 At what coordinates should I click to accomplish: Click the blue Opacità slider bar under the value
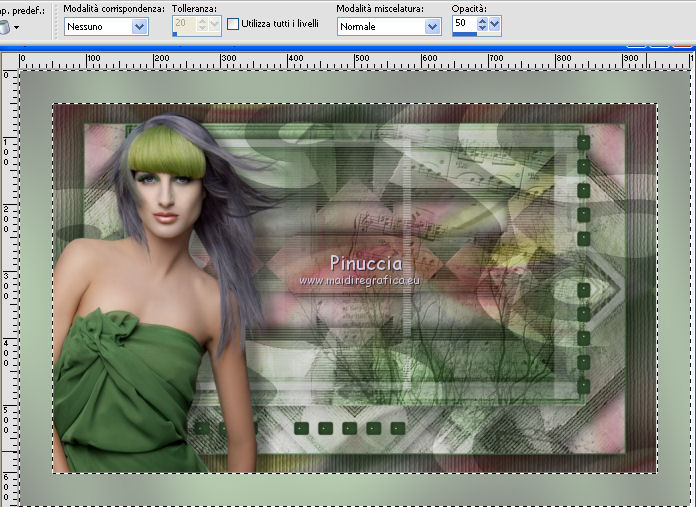click(465, 33)
